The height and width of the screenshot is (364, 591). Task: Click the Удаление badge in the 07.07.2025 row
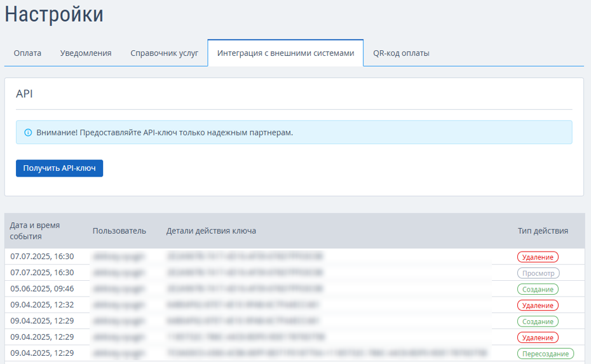tap(538, 257)
